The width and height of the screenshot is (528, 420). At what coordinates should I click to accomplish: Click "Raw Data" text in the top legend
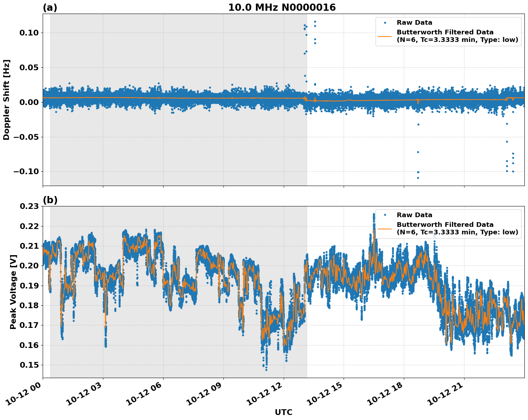coord(414,23)
